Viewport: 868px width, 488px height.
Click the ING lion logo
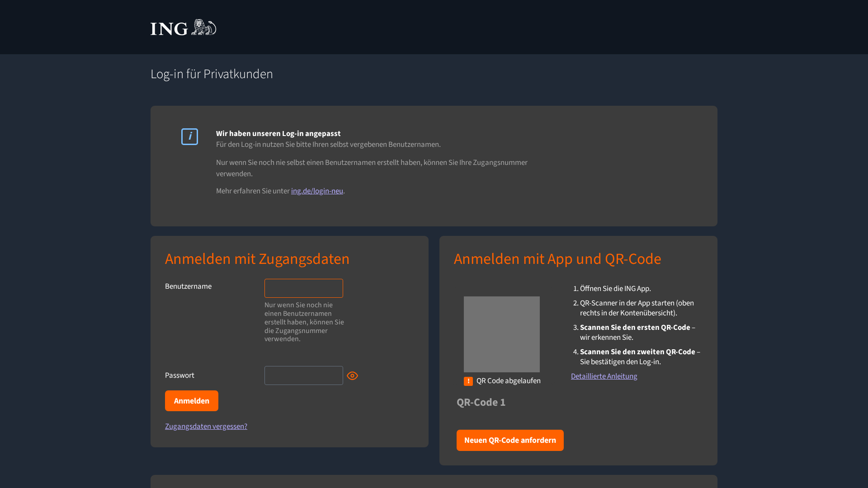click(x=183, y=28)
